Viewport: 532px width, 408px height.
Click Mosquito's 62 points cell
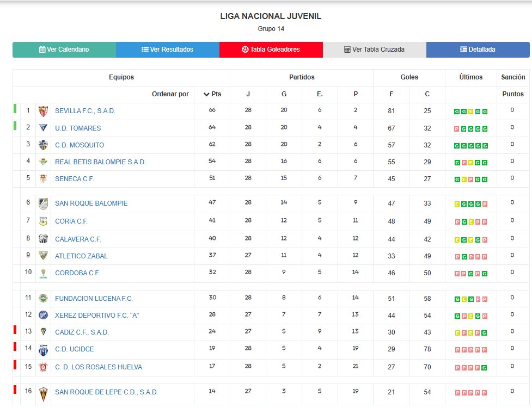pyautogui.click(x=212, y=144)
